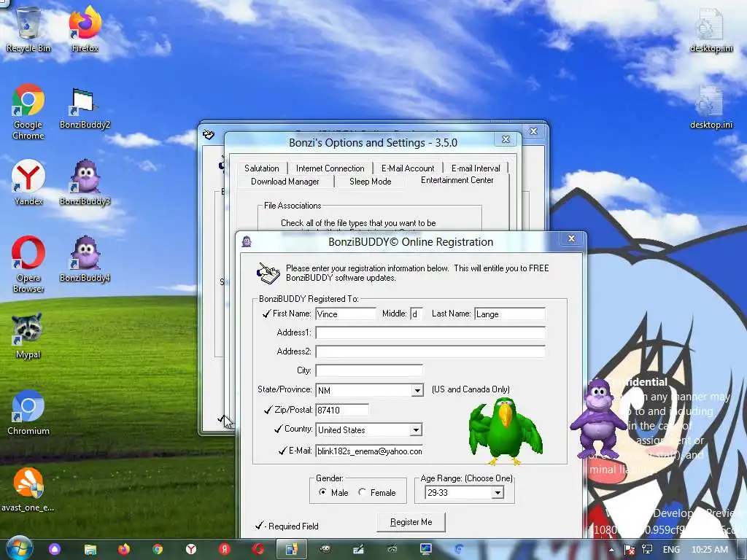Click the Last Name field containing Lange
The image size is (747, 560).
(x=510, y=314)
